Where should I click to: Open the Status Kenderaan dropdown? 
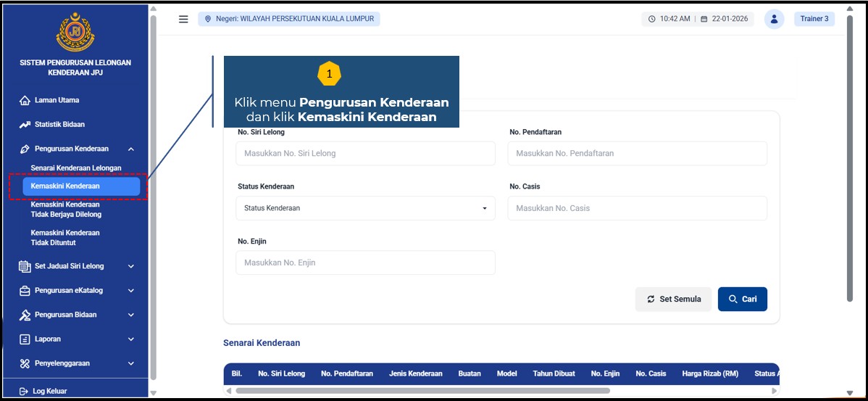(365, 208)
